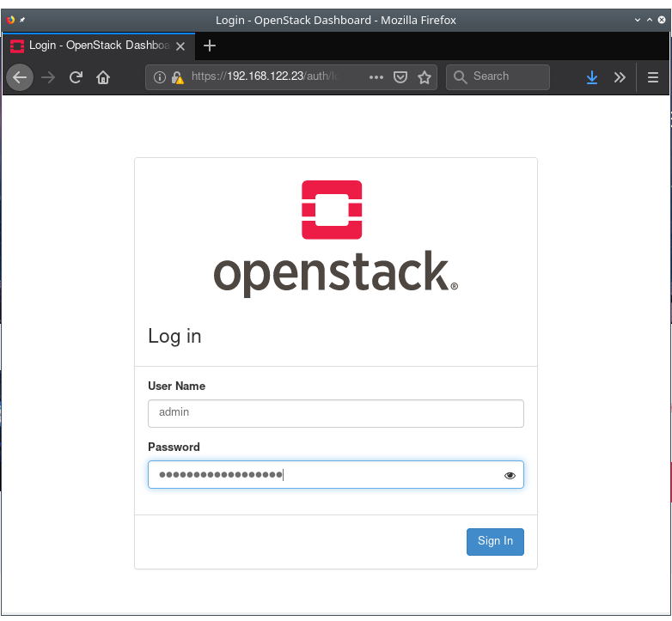The height and width of the screenshot is (621, 672).
Task: Click the OpenStack logo image
Action: 336,240
